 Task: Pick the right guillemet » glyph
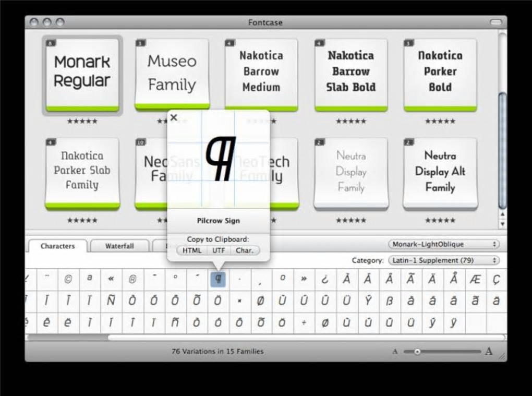point(304,279)
